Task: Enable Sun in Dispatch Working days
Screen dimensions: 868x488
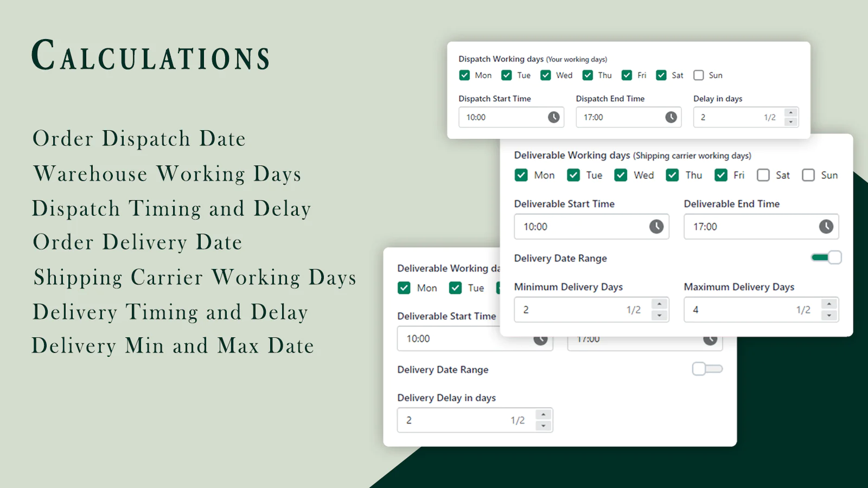Action: pos(699,75)
